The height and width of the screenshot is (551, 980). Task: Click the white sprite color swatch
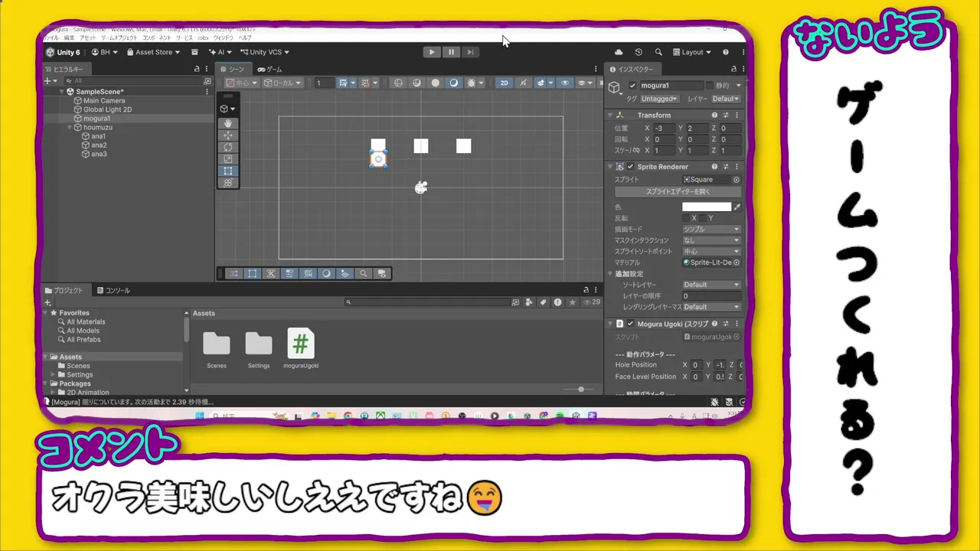(x=707, y=207)
